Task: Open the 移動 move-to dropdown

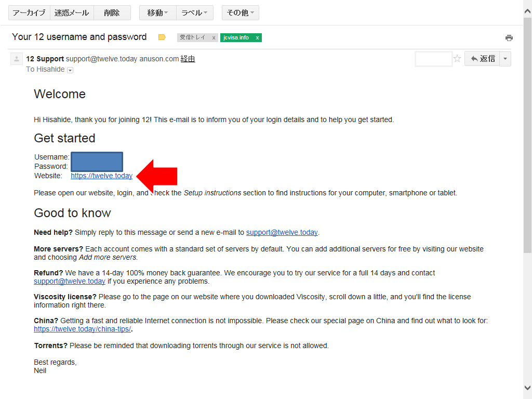Action: pyautogui.click(x=158, y=13)
